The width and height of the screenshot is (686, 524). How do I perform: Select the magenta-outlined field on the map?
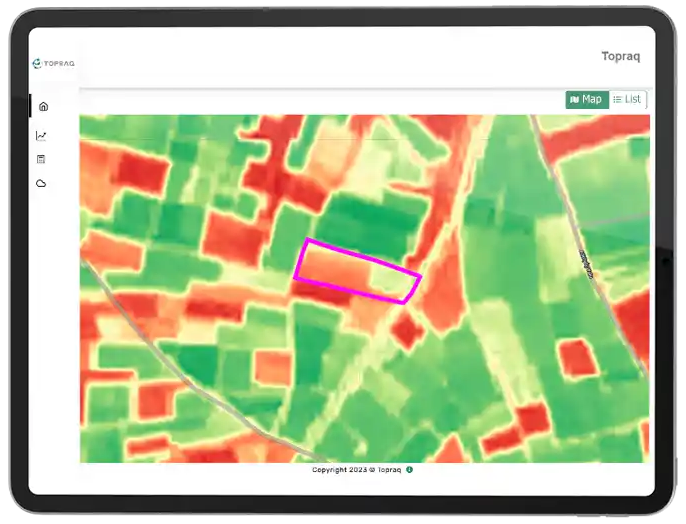(357, 272)
